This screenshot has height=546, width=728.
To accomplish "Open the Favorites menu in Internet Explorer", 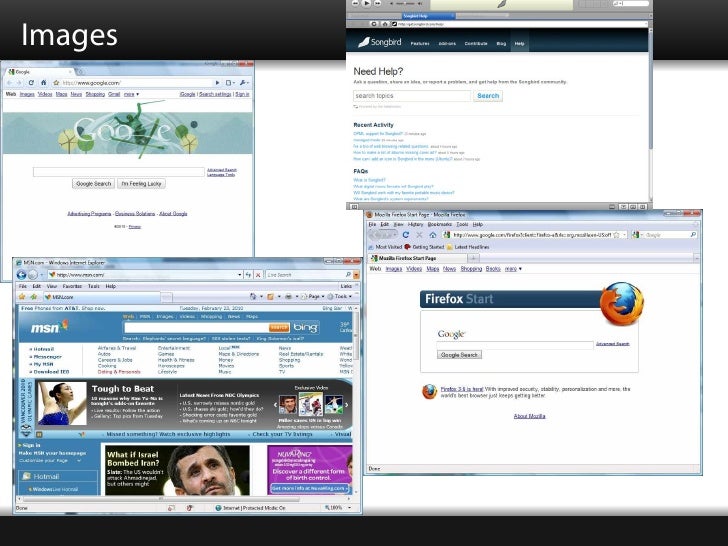I will pos(72,286).
